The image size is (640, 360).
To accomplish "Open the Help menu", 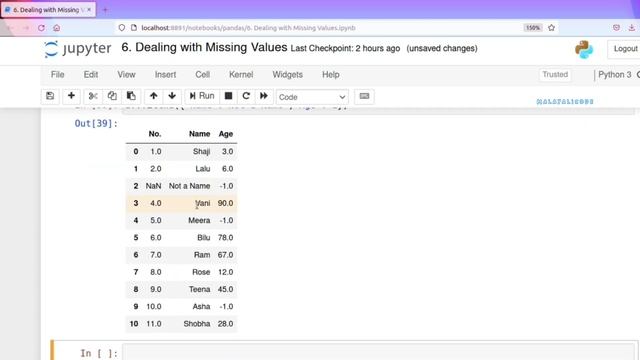I will pyautogui.click(x=331, y=75).
